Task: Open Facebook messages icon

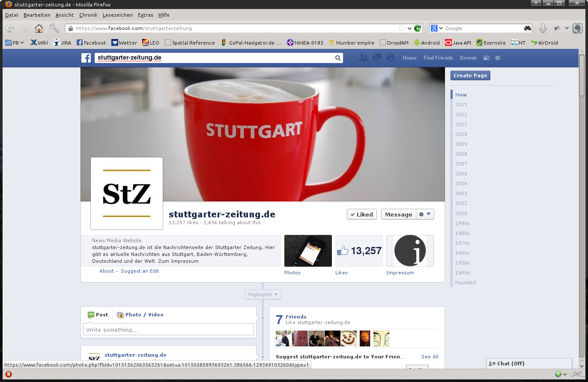Action: tap(377, 58)
